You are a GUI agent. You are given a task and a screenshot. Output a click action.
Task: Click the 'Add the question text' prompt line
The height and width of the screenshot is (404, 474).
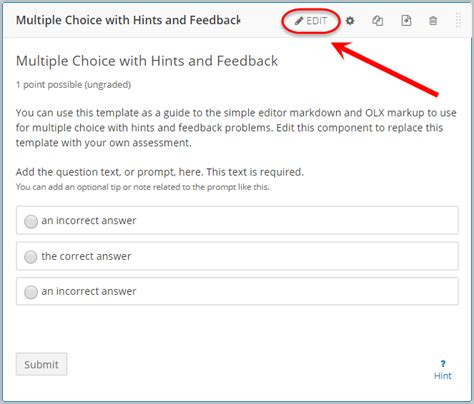coord(160,172)
